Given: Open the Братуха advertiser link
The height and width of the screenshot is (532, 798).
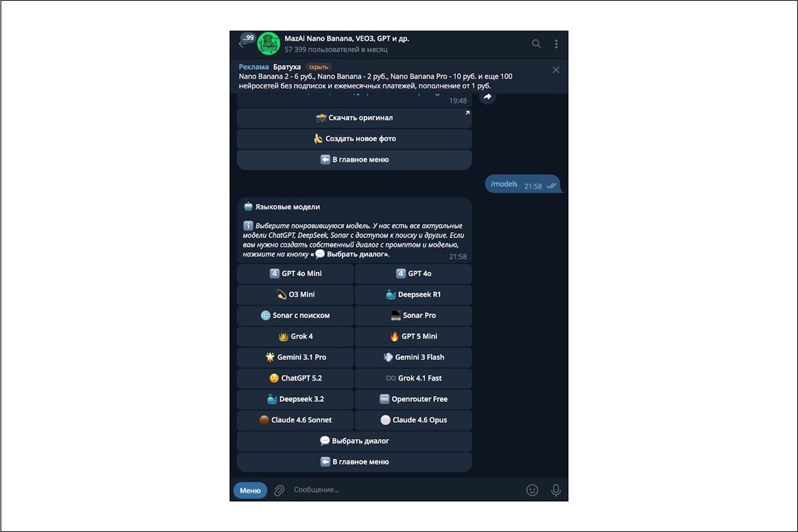Looking at the screenshot, I should (287, 67).
